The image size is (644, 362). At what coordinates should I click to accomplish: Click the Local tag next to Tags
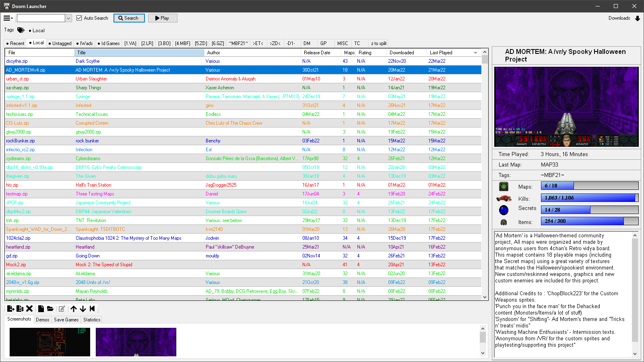pyautogui.click(x=37, y=31)
